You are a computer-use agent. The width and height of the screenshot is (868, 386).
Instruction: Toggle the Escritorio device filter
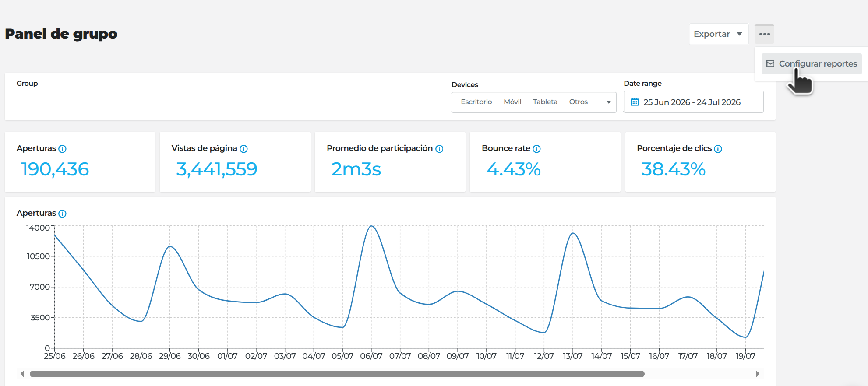pos(476,102)
